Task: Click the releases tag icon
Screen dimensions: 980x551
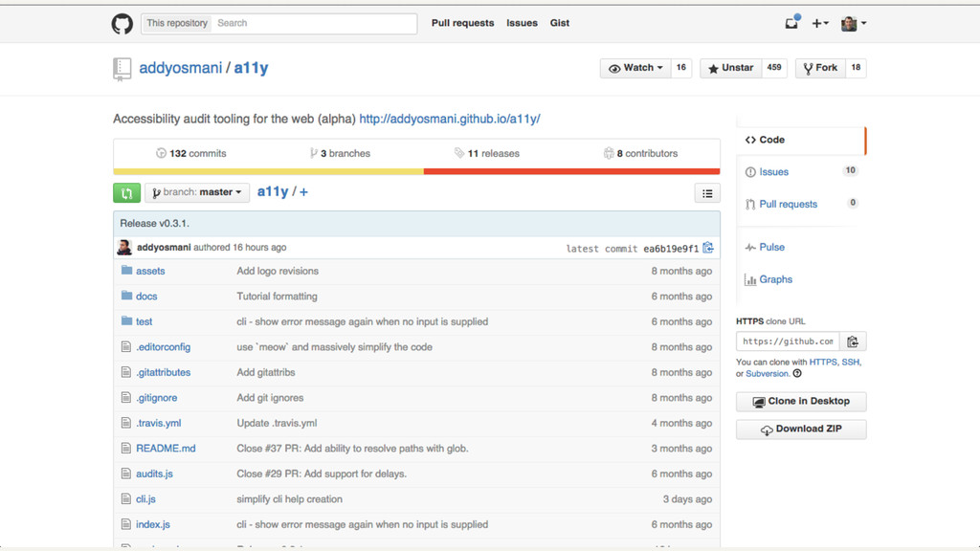Action: [459, 153]
